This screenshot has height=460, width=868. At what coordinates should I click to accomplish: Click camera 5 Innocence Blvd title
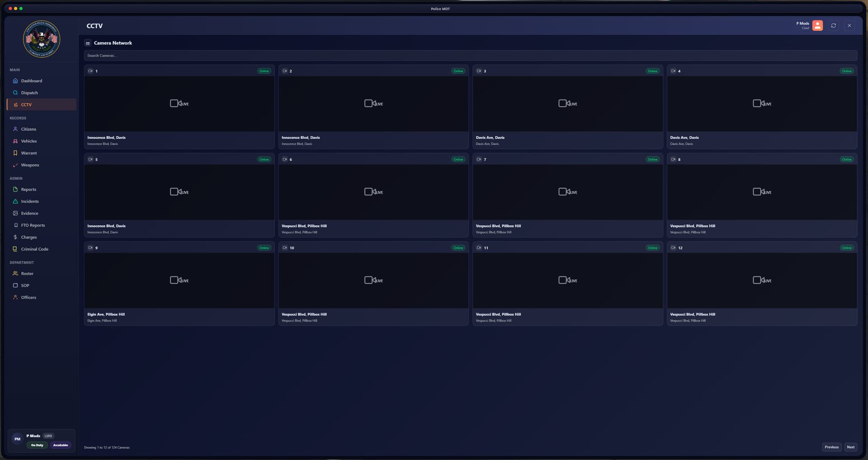106,226
